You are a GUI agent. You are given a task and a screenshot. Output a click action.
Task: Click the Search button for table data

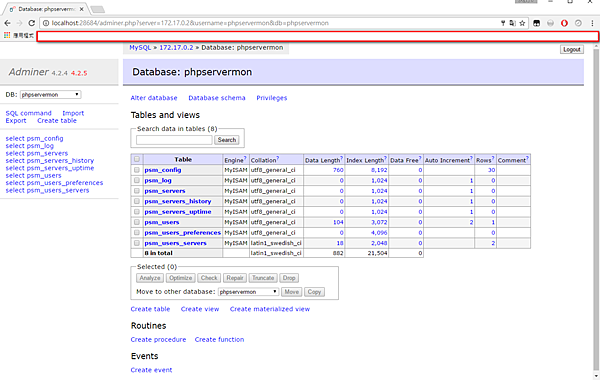pyautogui.click(x=227, y=140)
